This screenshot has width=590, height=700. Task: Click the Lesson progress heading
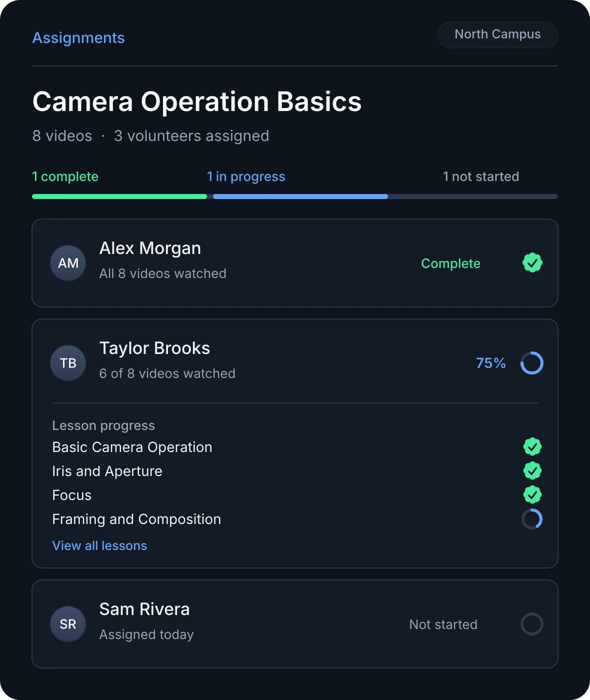pyautogui.click(x=103, y=425)
